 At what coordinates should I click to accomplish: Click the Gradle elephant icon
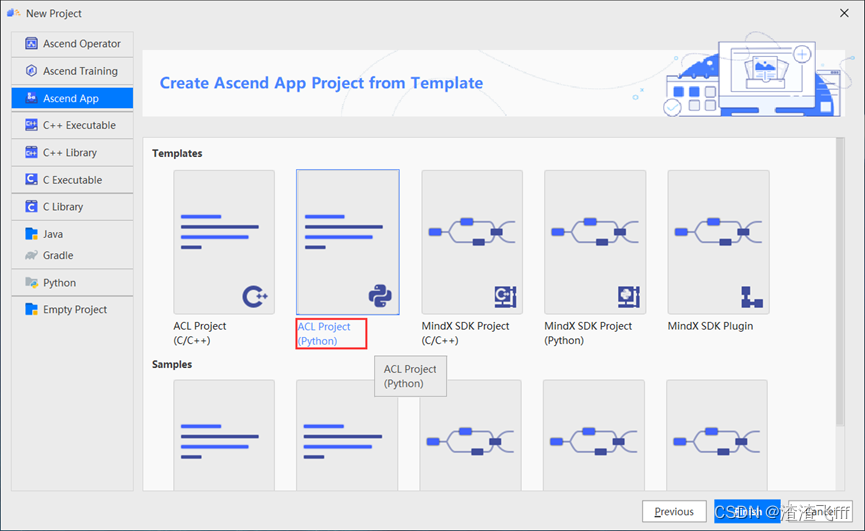click(31, 255)
